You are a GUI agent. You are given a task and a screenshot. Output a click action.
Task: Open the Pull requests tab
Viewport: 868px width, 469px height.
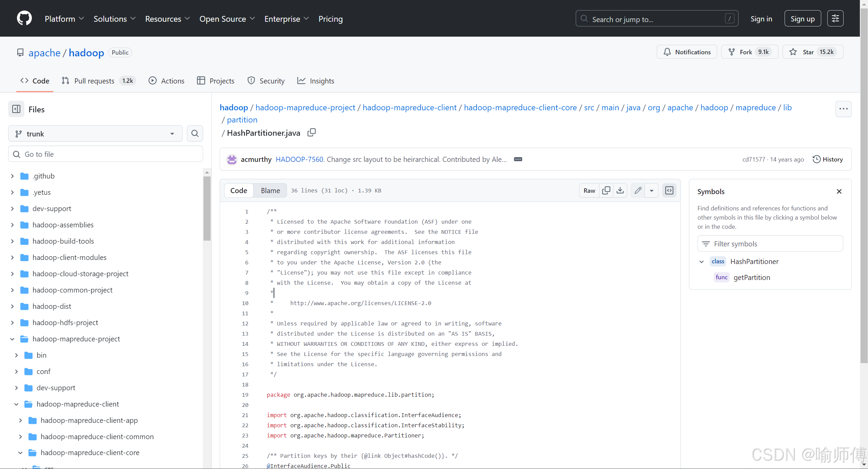[98, 81]
